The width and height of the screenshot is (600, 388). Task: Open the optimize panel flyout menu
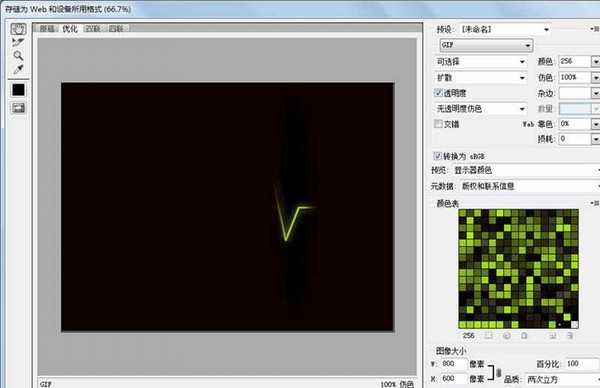[x=594, y=29]
